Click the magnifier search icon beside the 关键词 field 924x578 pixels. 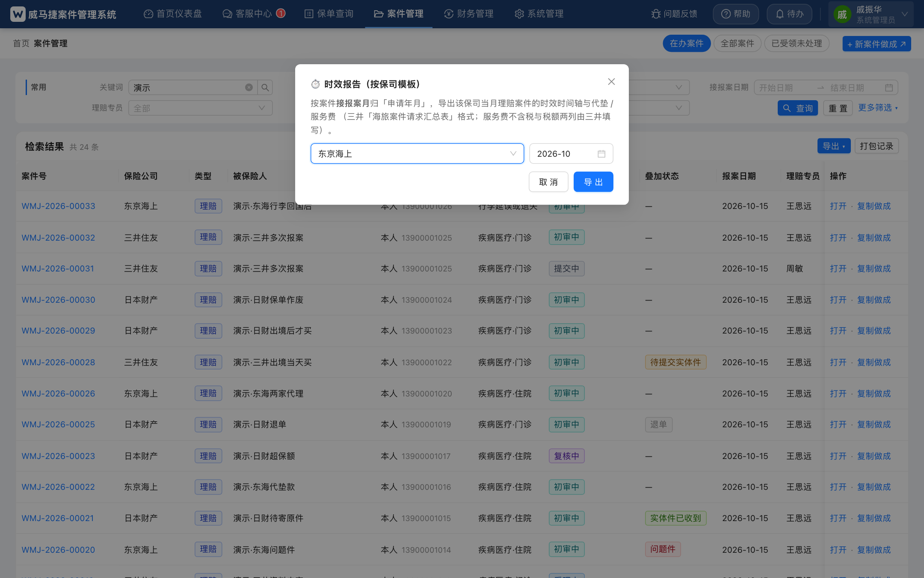(265, 87)
